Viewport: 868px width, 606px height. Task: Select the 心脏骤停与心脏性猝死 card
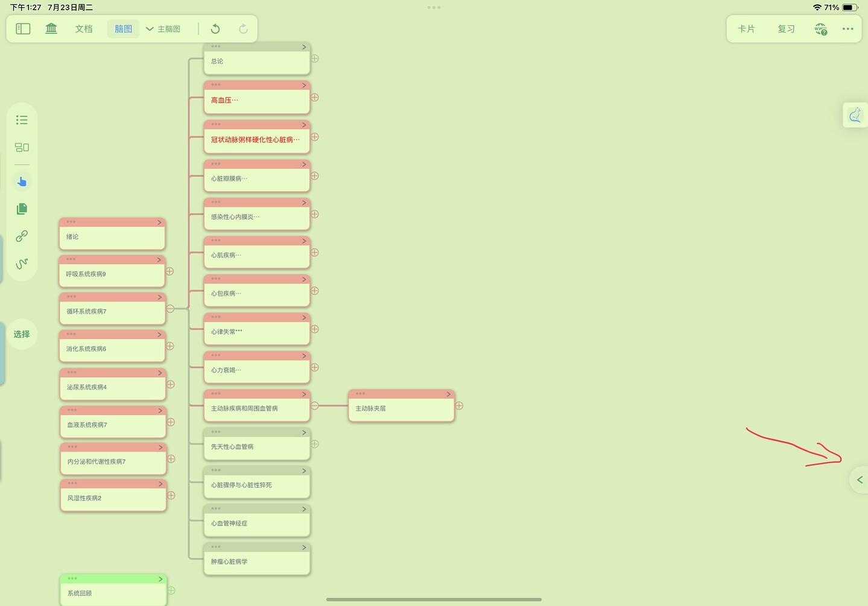point(257,482)
